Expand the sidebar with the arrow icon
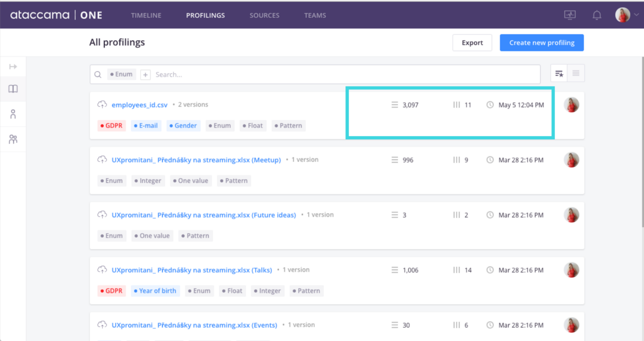Viewport: 644px width, 341px height. tap(13, 67)
